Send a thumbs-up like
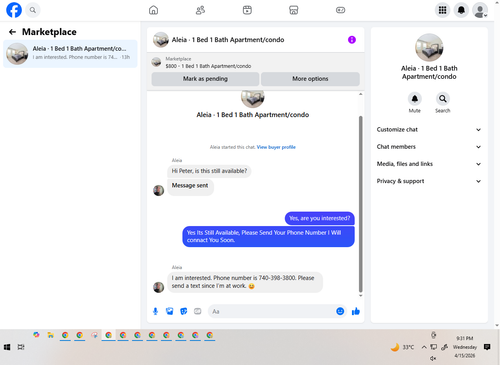The height and width of the screenshot is (365, 500). 356,311
